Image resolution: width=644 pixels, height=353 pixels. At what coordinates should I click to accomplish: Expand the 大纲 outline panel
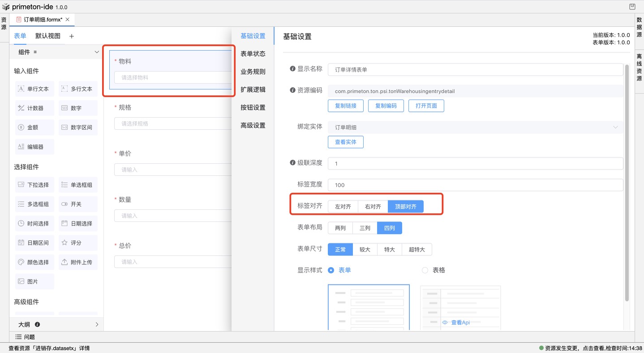pyautogui.click(x=97, y=324)
